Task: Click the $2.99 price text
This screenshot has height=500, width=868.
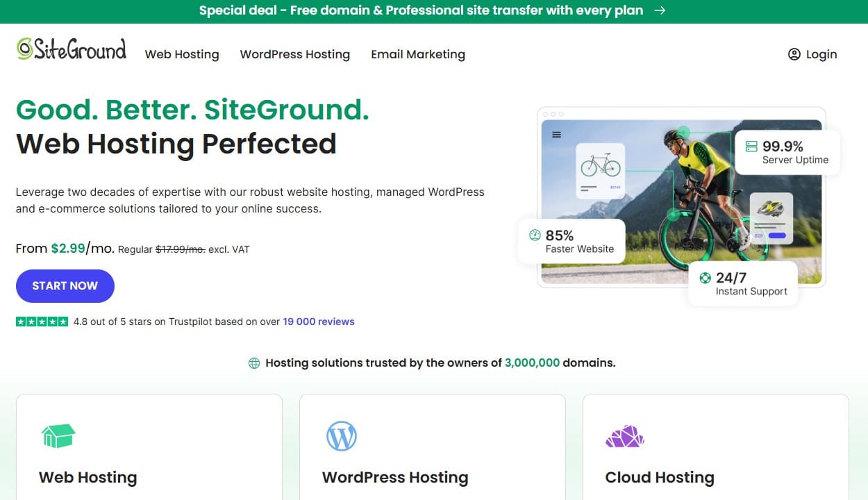Action: point(68,248)
